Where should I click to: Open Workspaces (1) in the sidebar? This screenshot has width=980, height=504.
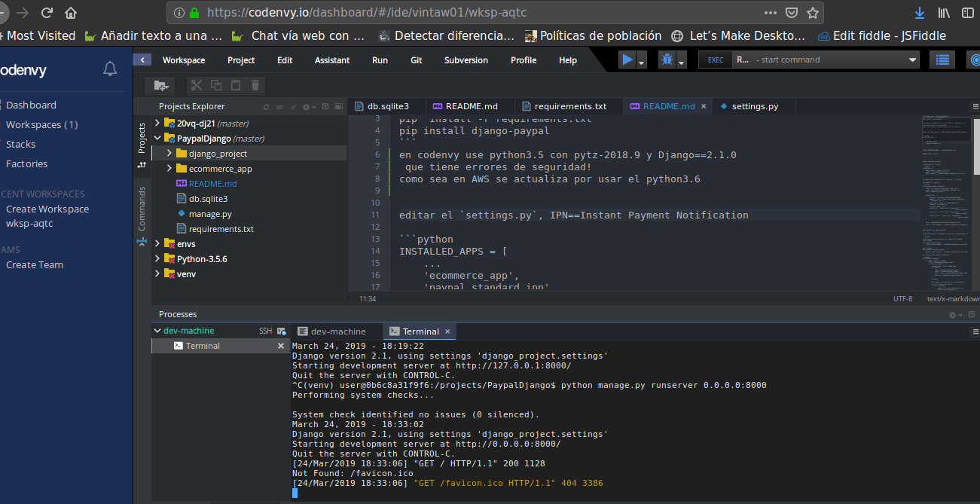[x=42, y=125]
